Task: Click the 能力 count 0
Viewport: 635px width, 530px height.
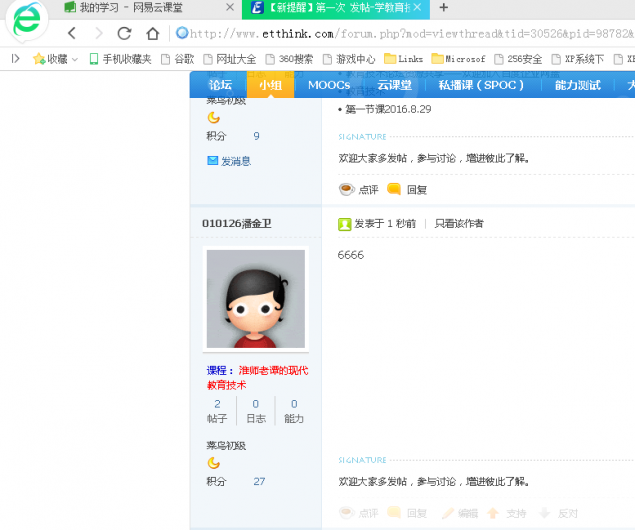Action: 294,404
